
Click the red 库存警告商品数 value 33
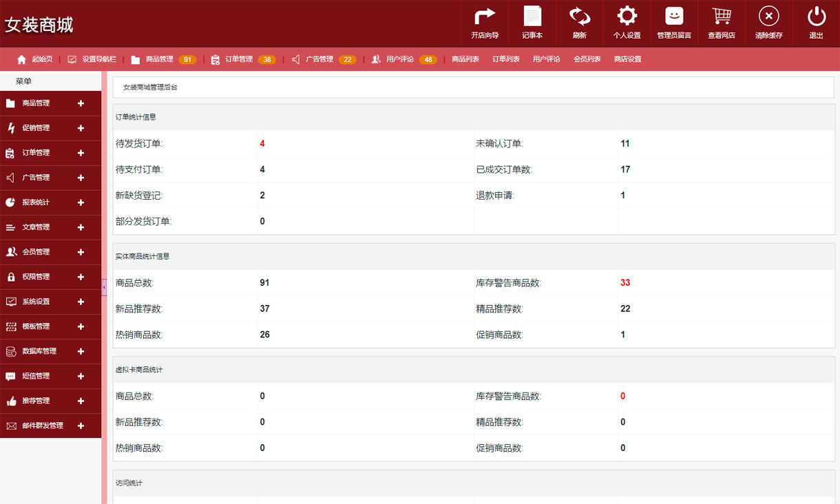pyautogui.click(x=625, y=283)
